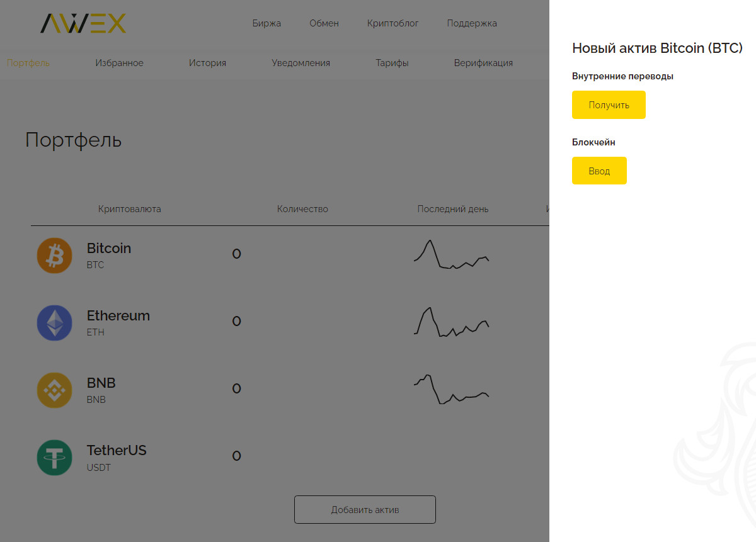This screenshot has width=756, height=542.
Task: Select the Тарифы tab
Action: tap(392, 63)
